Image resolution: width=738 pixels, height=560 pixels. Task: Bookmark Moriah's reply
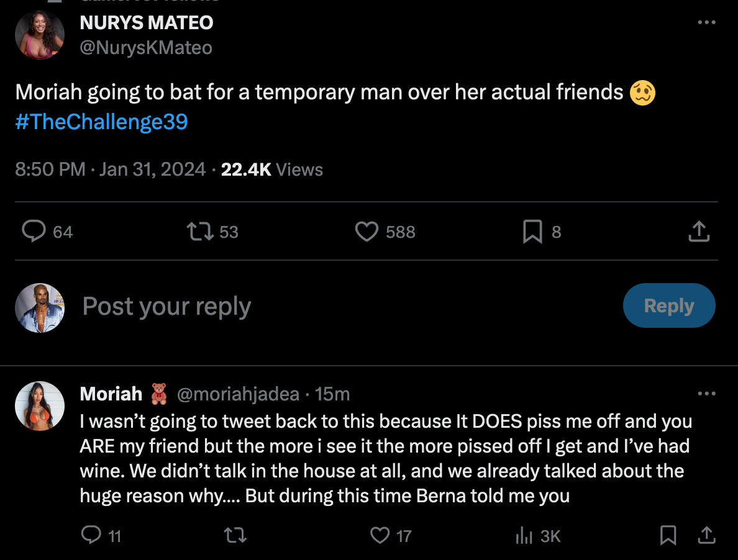(668, 535)
